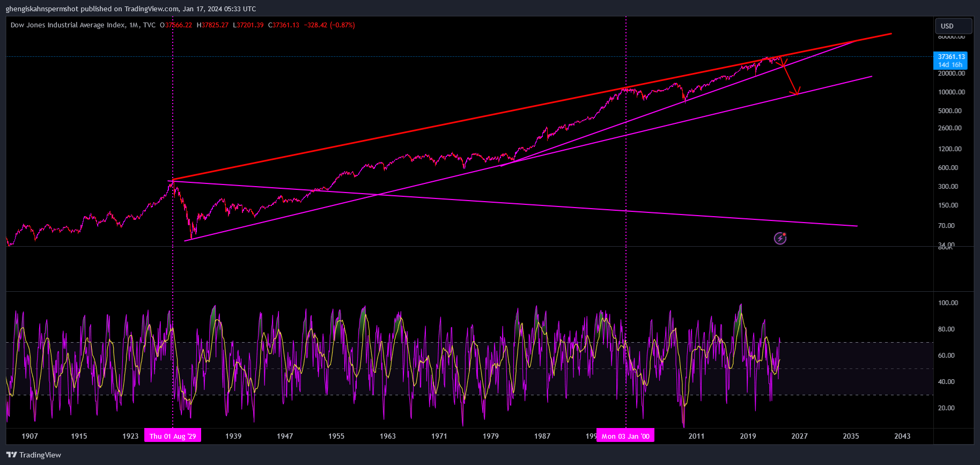Click the current price label 37361.13

coord(951,56)
